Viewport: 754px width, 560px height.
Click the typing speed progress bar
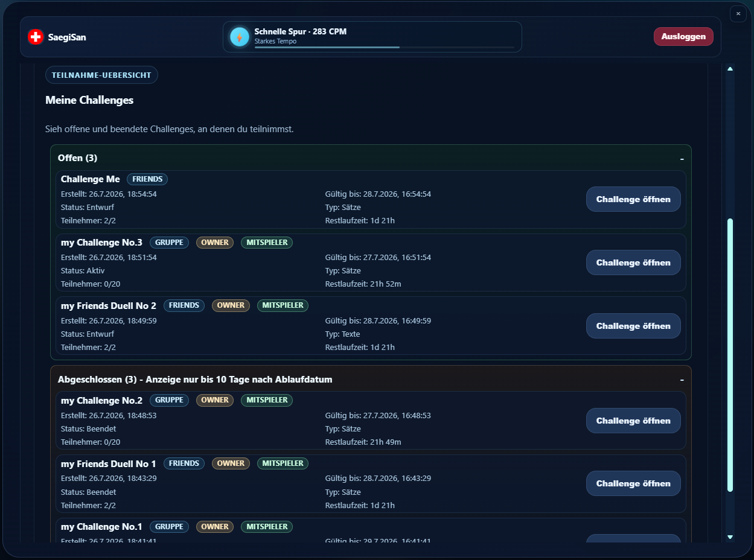pos(385,47)
